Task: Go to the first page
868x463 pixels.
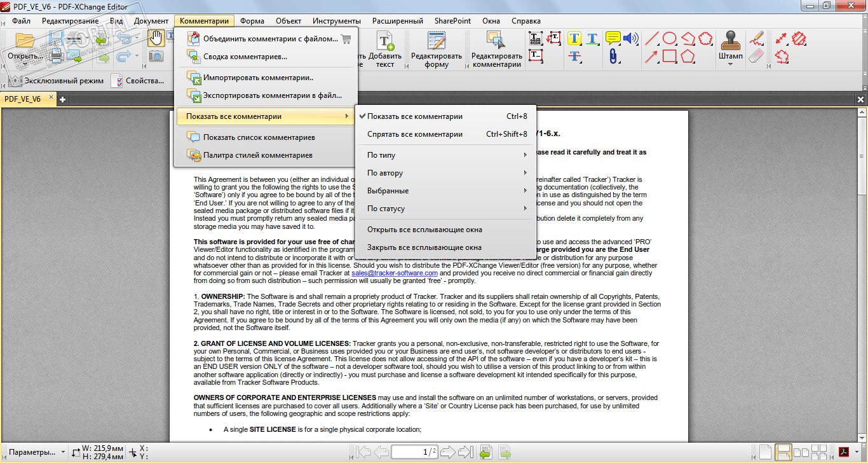Action: 363,452
